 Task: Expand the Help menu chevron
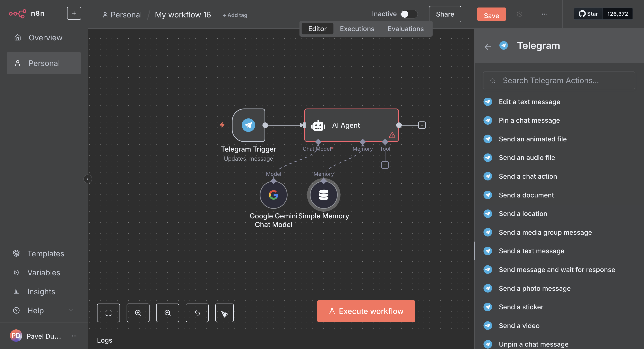point(71,310)
